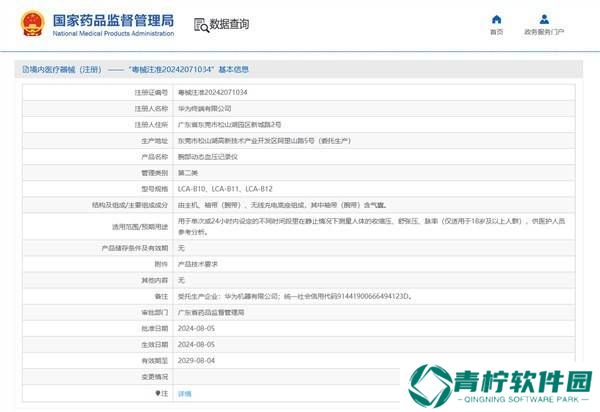Image resolution: width=600 pixels, height=412 pixels.
Task: Select model text LCA-B10、LCA-B11、LCA-B12
Action: (225, 189)
